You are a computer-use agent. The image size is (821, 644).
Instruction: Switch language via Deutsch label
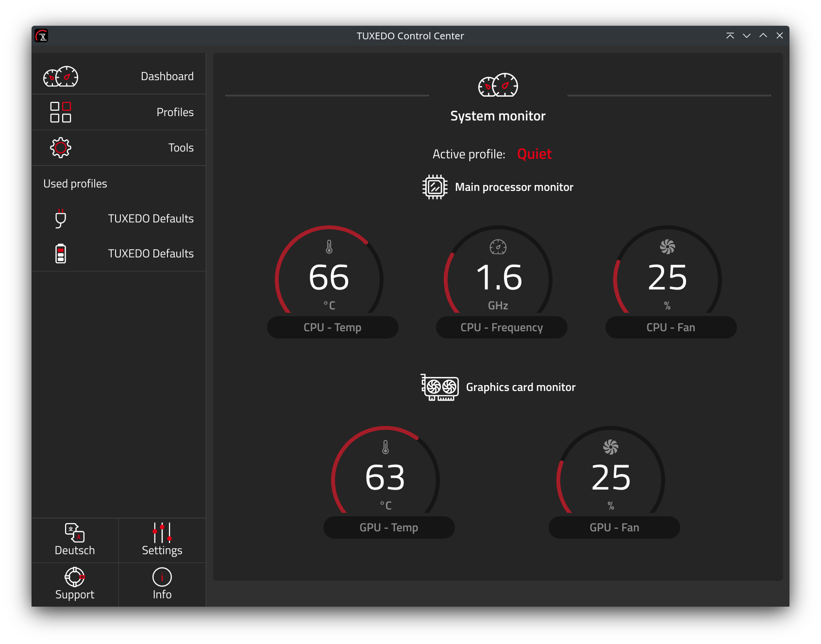75,550
